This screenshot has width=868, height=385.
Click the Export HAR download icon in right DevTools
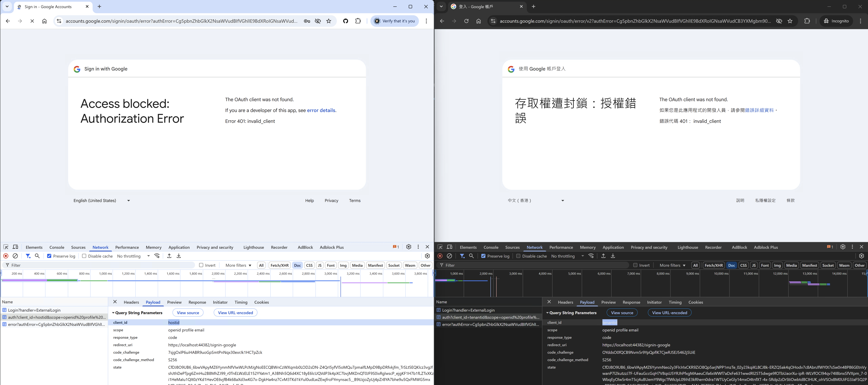(x=613, y=256)
